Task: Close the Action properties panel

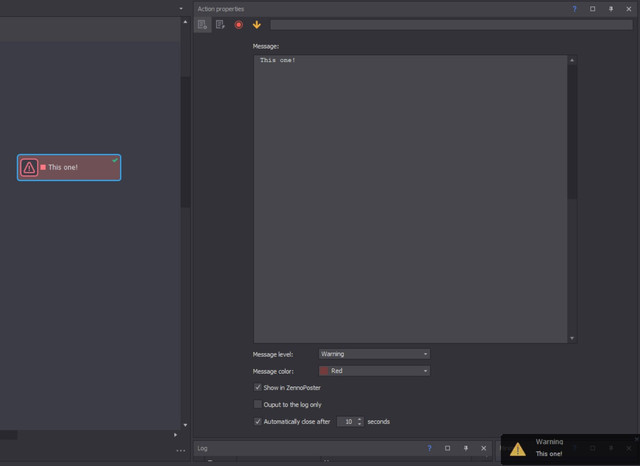Action: click(629, 9)
